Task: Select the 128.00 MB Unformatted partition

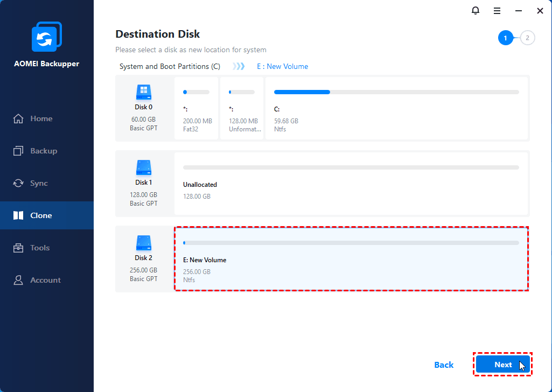Action: (242, 108)
